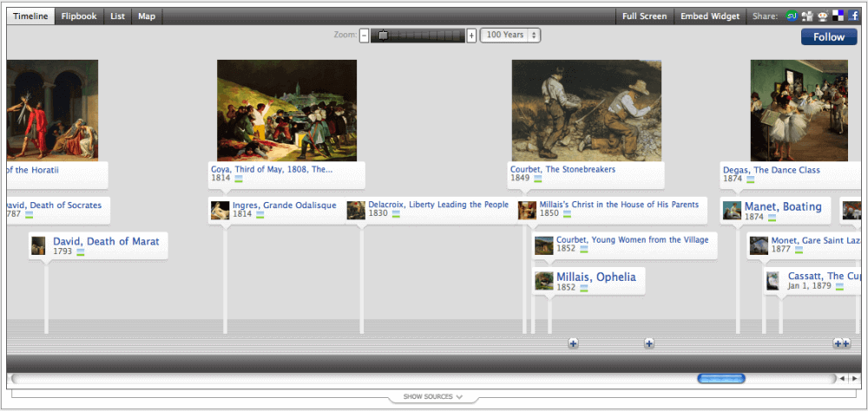Click the large Goya Third of May painting

pyautogui.click(x=286, y=110)
